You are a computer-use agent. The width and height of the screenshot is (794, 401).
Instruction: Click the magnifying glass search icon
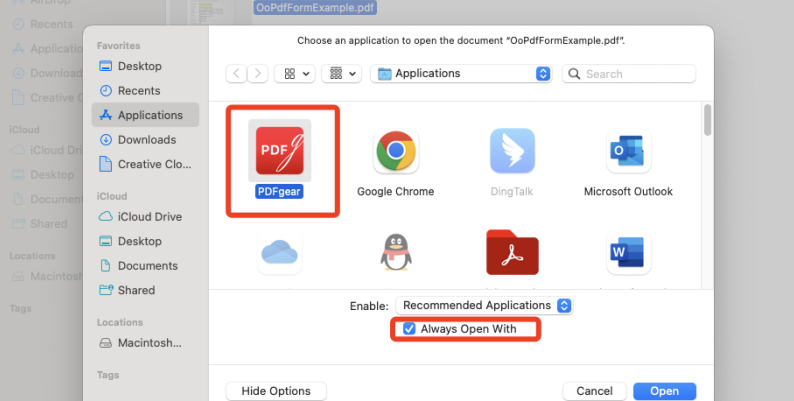click(x=574, y=73)
